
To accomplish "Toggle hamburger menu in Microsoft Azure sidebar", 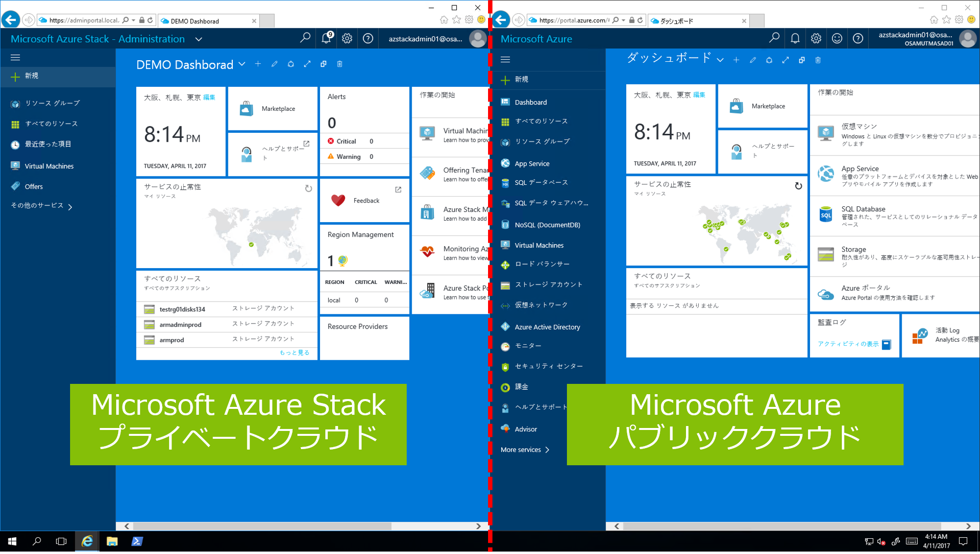I will [505, 59].
